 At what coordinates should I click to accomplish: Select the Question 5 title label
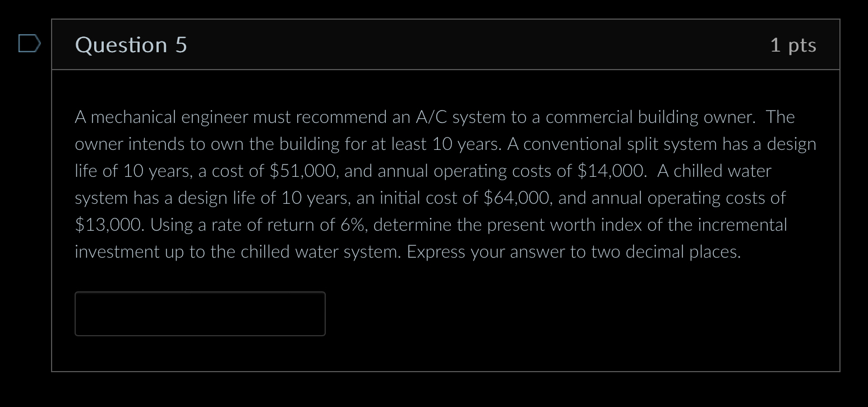131,45
